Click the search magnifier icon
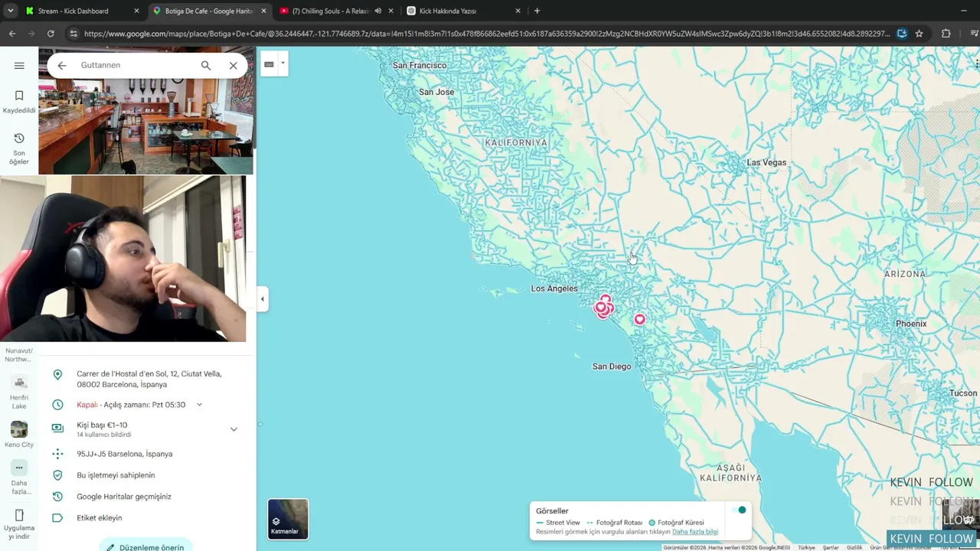 tap(206, 66)
